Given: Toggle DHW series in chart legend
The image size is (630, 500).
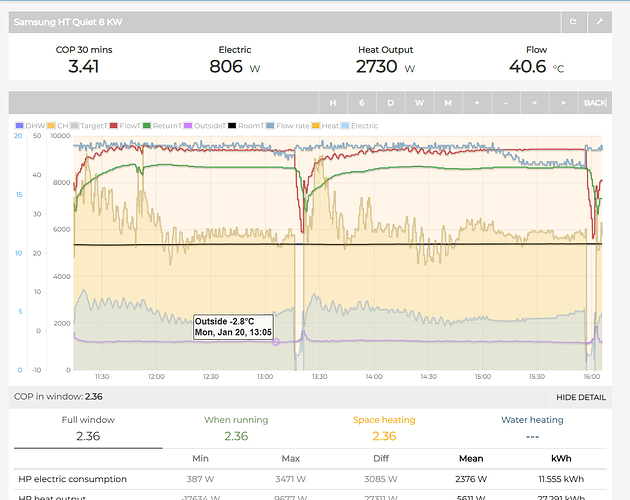Looking at the screenshot, I should (30, 126).
